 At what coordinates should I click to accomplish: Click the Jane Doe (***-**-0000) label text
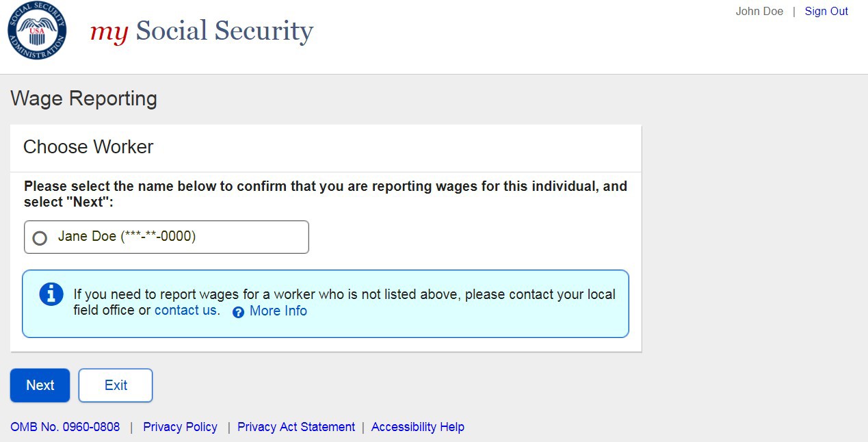click(x=127, y=237)
